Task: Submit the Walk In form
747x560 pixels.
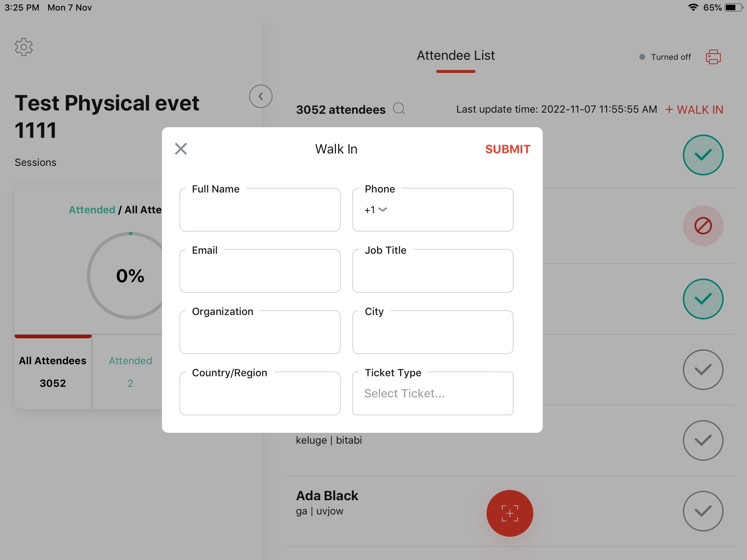Action: pyautogui.click(x=507, y=149)
